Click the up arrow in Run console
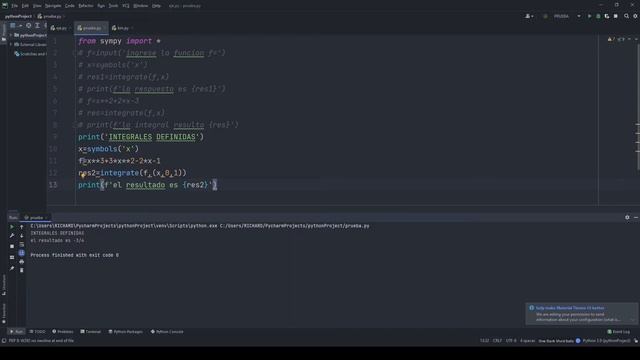 [x=22, y=227]
